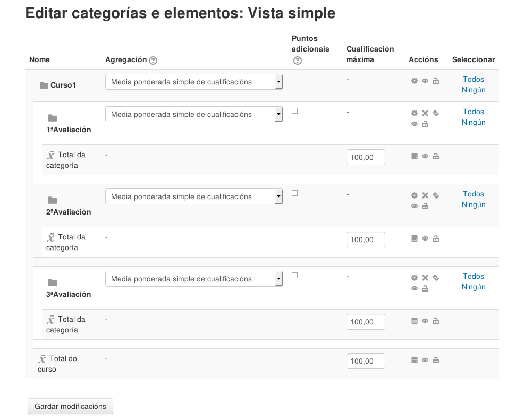
Task: Check Puntos adicionais for 2ªAvaliación
Action: tap(294, 193)
